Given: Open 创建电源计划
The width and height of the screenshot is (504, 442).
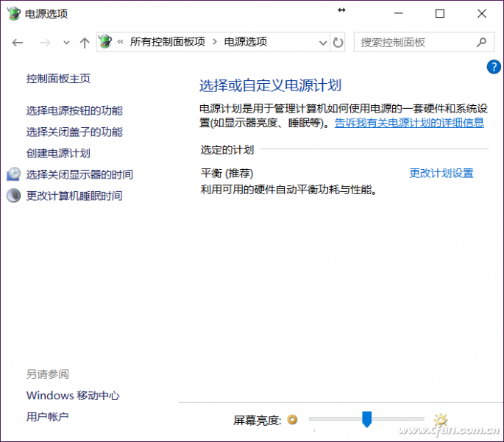Looking at the screenshot, I should coord(58,153).
